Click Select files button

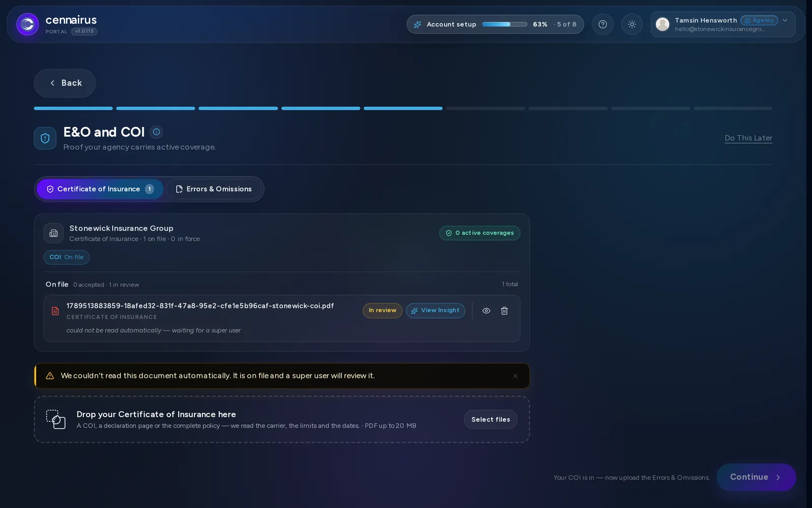[x=491, y=420]
